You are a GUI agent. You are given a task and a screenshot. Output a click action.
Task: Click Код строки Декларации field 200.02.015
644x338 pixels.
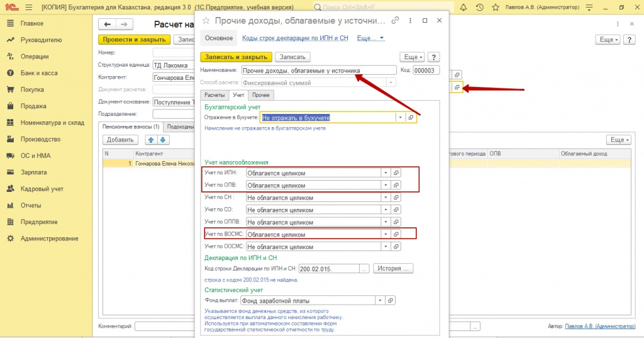coord(329,269)
